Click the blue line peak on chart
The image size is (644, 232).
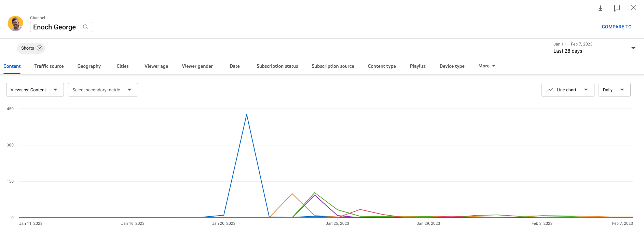click(247, 115)
